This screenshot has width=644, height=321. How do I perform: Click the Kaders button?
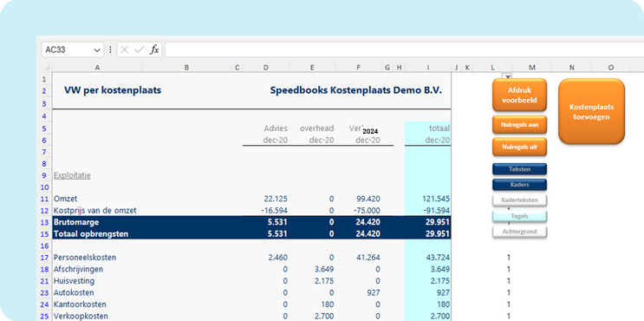pyautogui.click(x=519, y=185)
